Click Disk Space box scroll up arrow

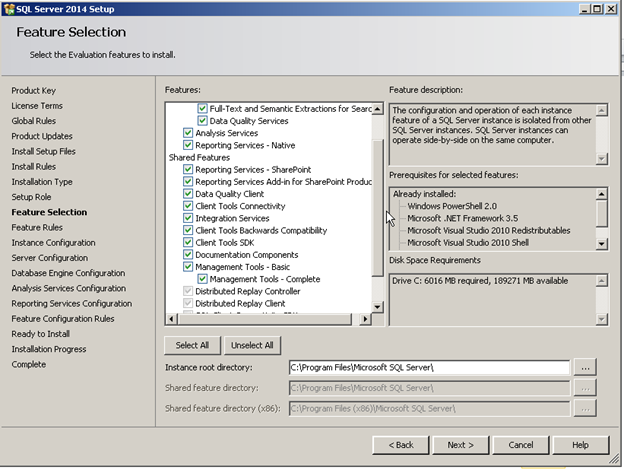click(x=601, y=281)
